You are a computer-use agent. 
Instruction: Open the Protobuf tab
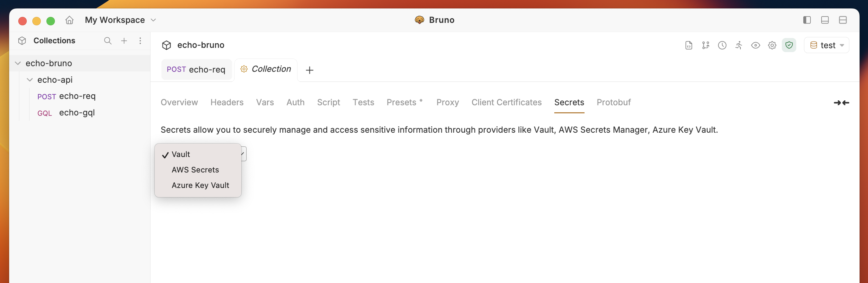613,102
